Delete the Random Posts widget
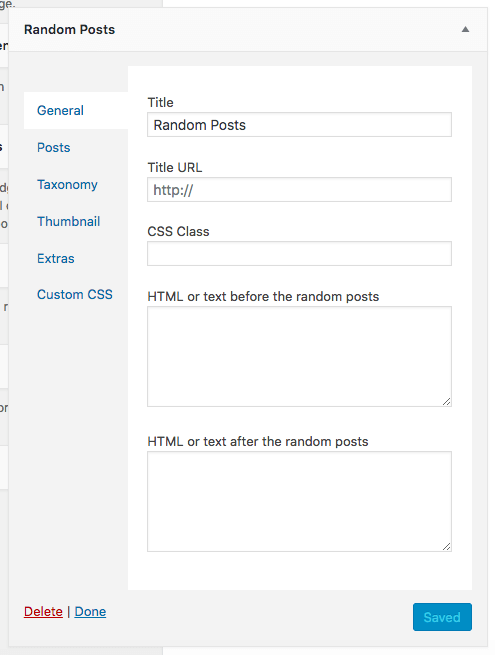Screen dimensions: 495x655 [43, 612]
